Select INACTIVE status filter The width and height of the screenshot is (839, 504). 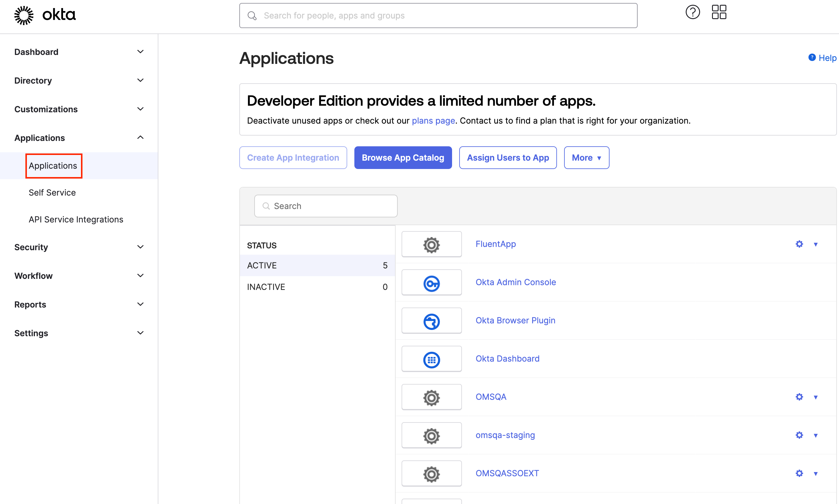coord(266,286)
